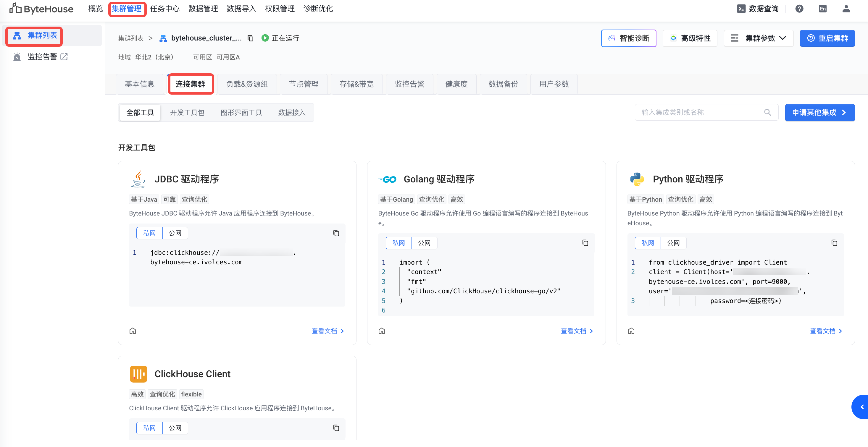Screen dimensions: 868x447
Task: Click the 重启集群 button
Action: point(827,38)
